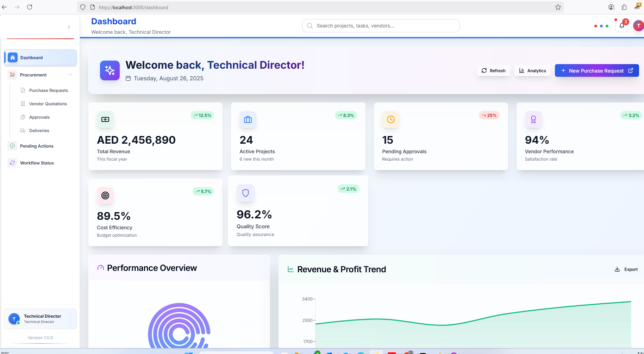Click the Vendor Performance 3.2% trend chip
The width and height of the screenshot is (644, 354).
coord(631,115)
